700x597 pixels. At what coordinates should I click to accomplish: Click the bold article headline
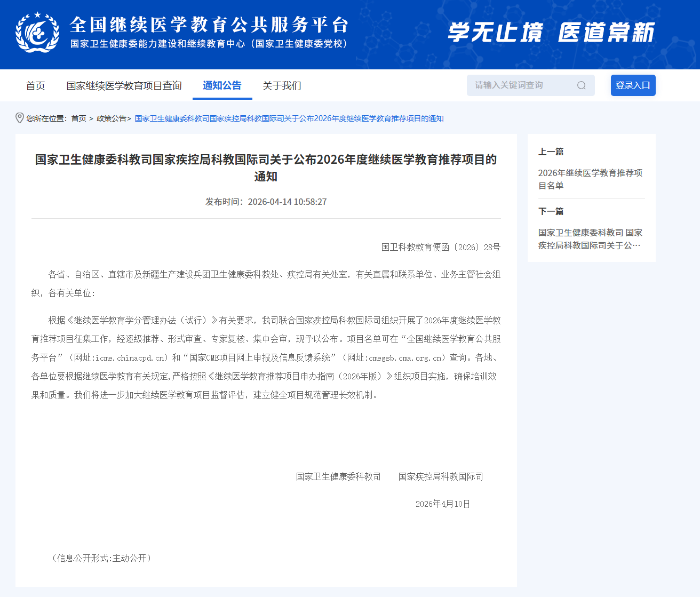pyautogui.click(x=266, y=168)
